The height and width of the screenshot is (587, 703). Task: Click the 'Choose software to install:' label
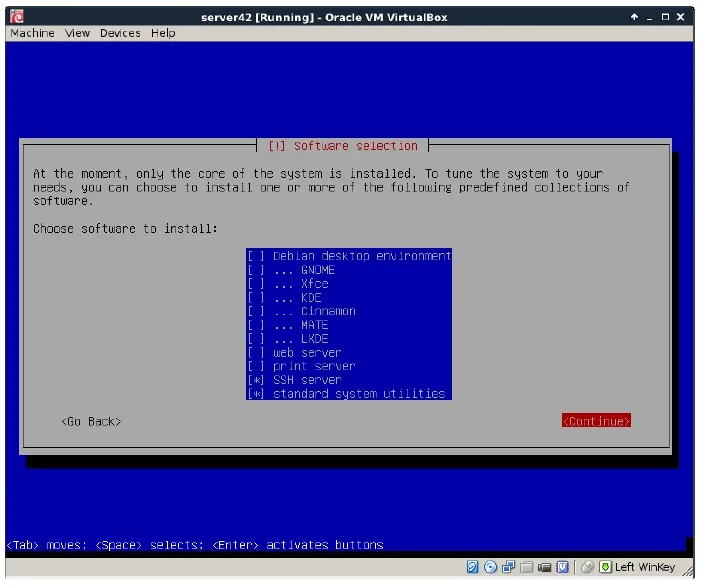click(x=125, y=229)
